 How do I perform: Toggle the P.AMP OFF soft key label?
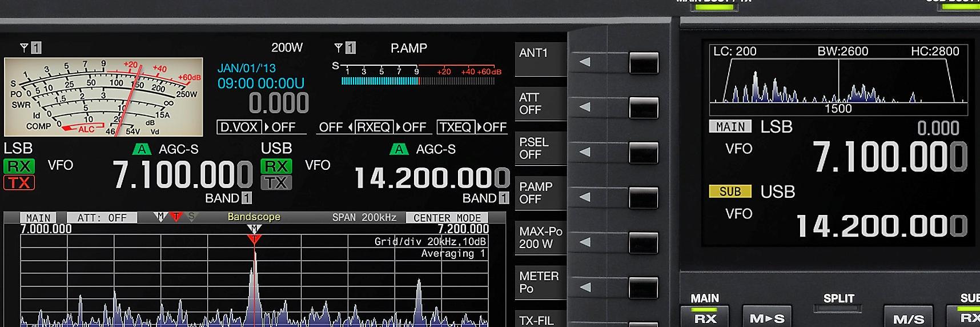click(540, 193)
